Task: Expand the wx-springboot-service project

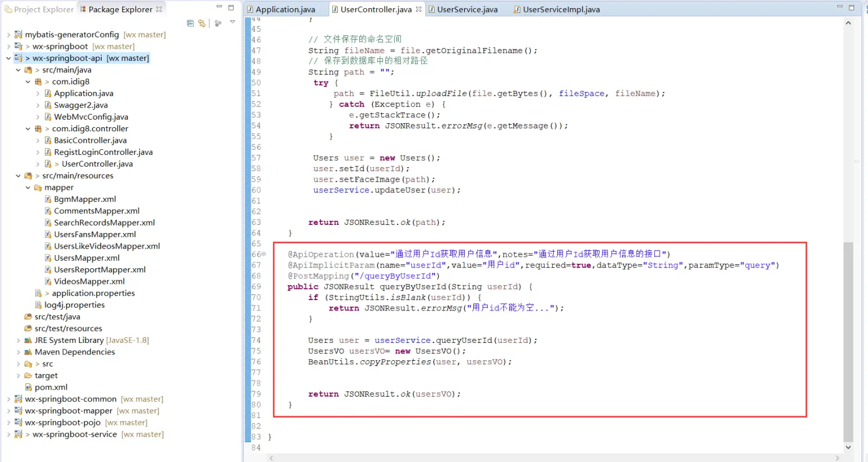Action: point(8,434)
